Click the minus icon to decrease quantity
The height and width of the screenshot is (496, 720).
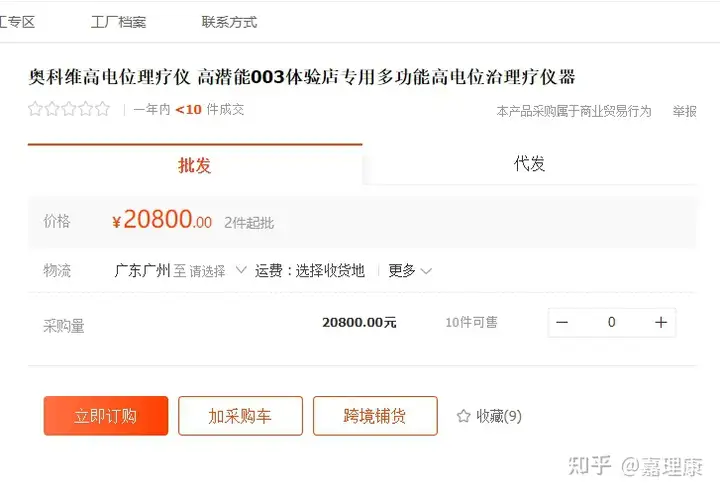(562, 322)
